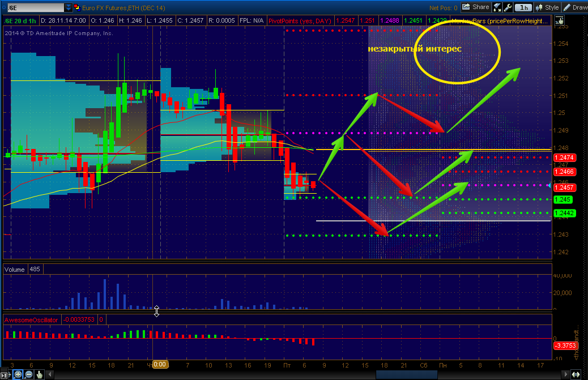
Task: Click the Volume study label
Action: click(15, 270)
